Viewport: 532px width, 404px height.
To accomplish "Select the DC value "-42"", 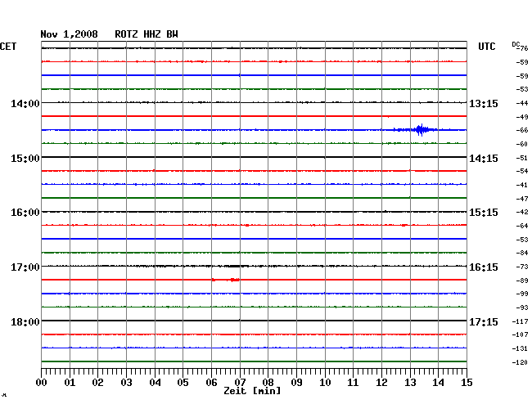I will (x=522, y=212).
